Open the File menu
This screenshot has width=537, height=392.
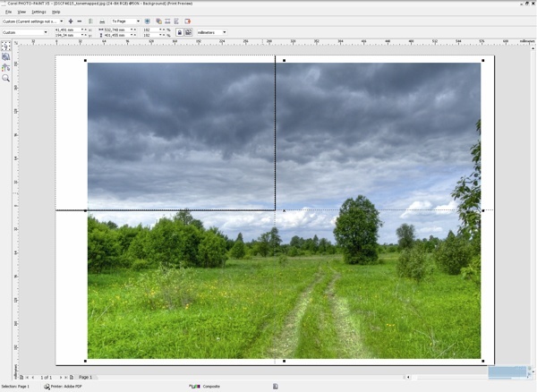[x=8, y=12]
